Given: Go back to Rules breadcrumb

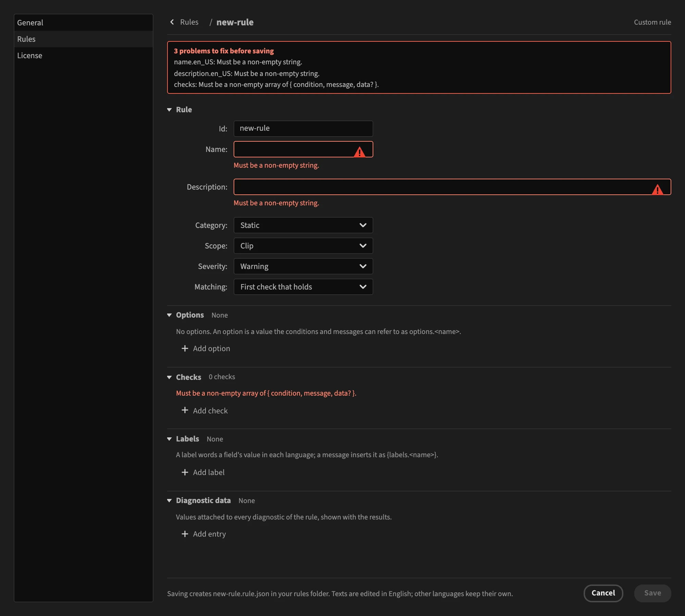Looking at the screenshot, I should coord(189,22).
